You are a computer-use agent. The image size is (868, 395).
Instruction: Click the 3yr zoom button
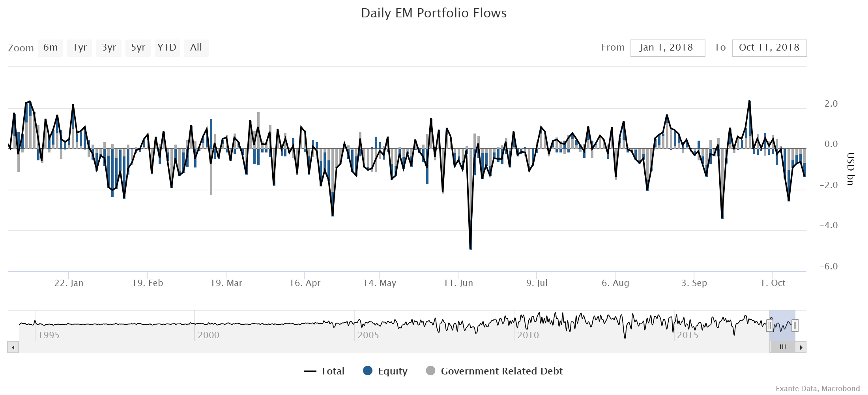coord(108,47)
